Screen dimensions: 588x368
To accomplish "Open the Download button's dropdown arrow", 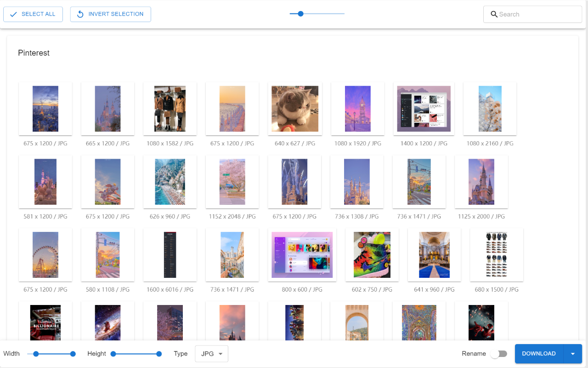I will [x=573, y=354].
